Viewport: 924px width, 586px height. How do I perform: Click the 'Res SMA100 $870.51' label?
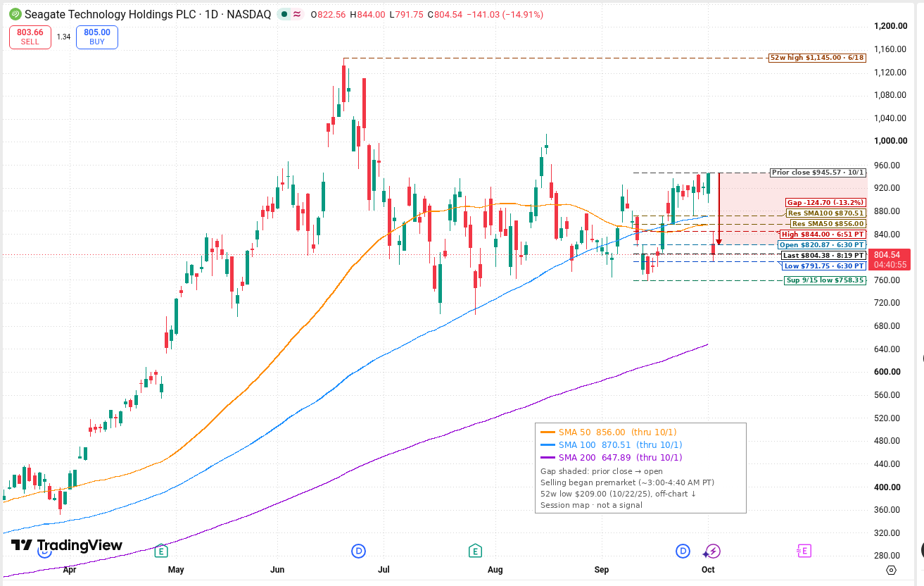pyautogui.click(x=825, y=213)
